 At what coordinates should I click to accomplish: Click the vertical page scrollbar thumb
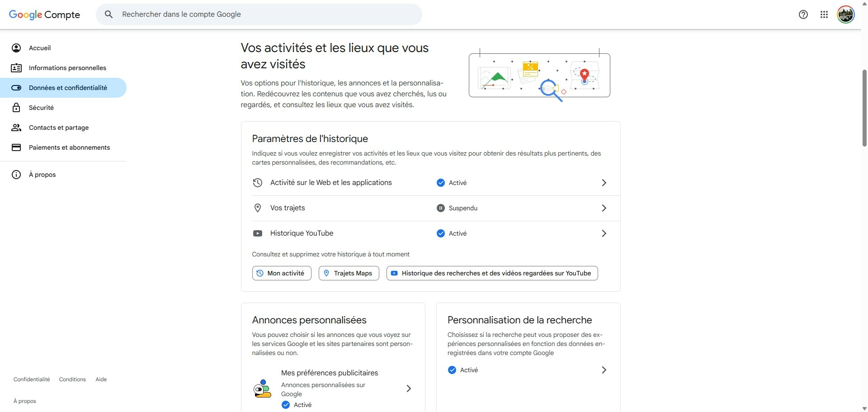point(864,108)
